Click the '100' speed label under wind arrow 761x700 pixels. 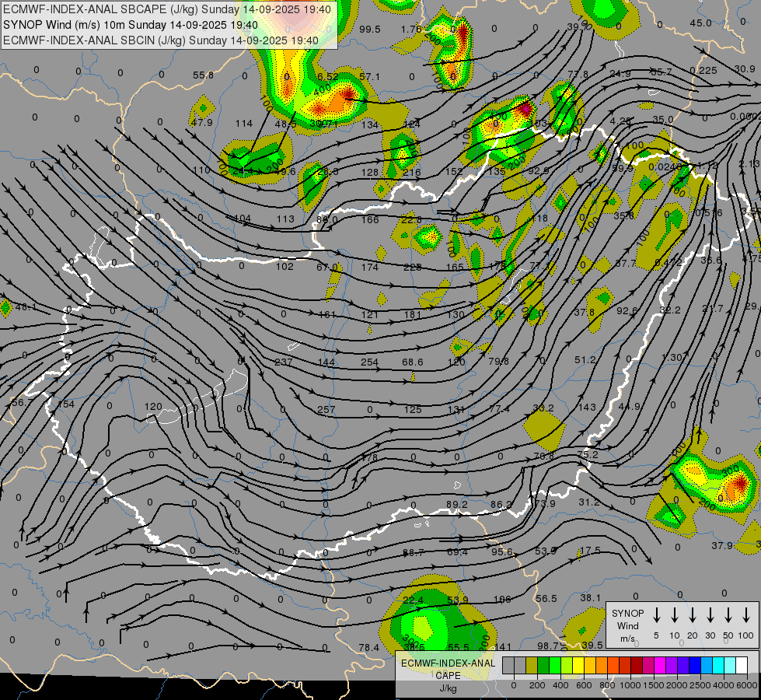[746, 635]
